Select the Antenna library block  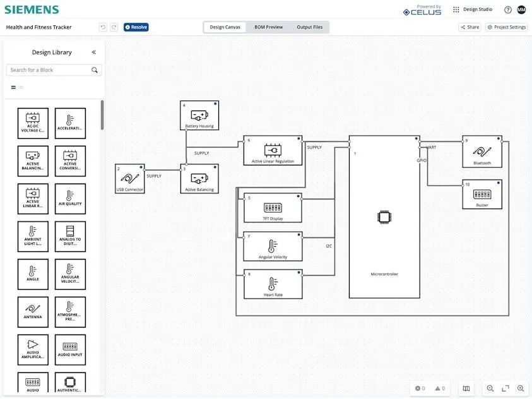point(33,312)
